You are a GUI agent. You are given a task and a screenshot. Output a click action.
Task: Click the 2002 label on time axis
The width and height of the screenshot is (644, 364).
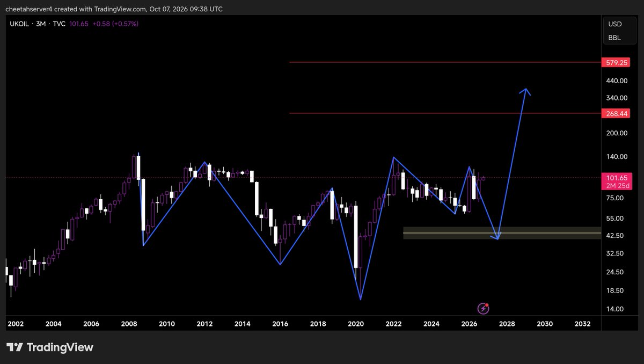click(x=16, y=324)
